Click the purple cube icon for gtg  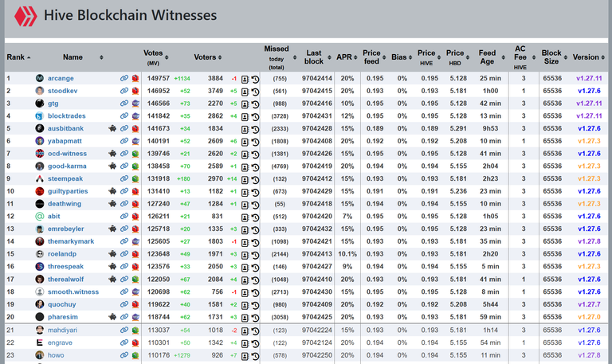(x=135, y=104)
